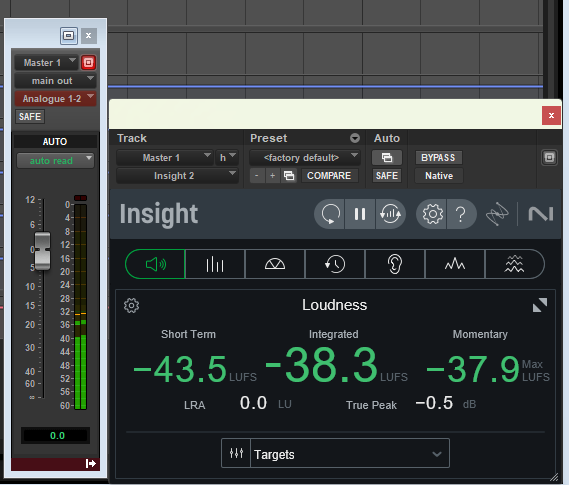This screenshot has height=485, width=569.
Task: Click the Native format button
Action: [439, 176]
